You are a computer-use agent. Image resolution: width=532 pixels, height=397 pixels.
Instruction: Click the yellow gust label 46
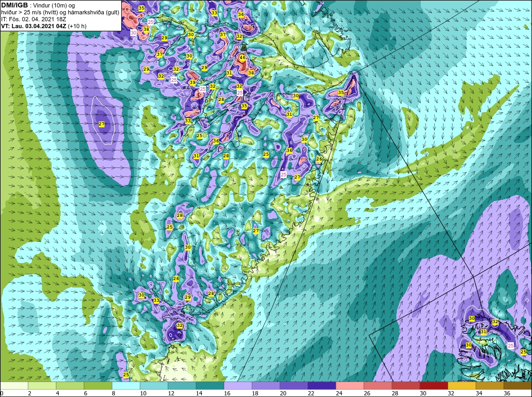tap(242, 57)
